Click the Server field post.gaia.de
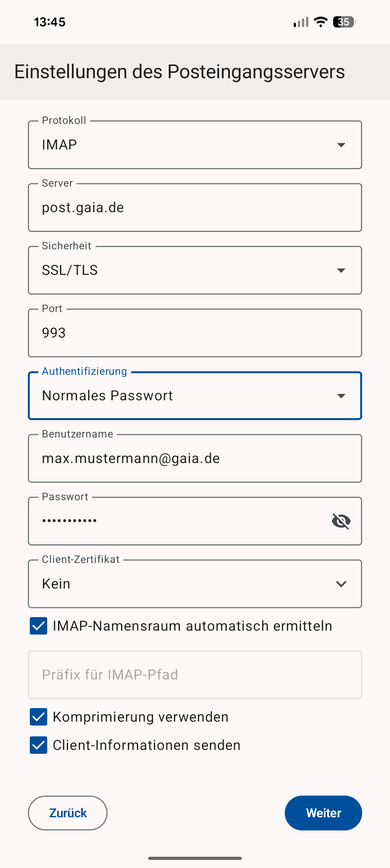The image size is (390, 868). [186, 208]
